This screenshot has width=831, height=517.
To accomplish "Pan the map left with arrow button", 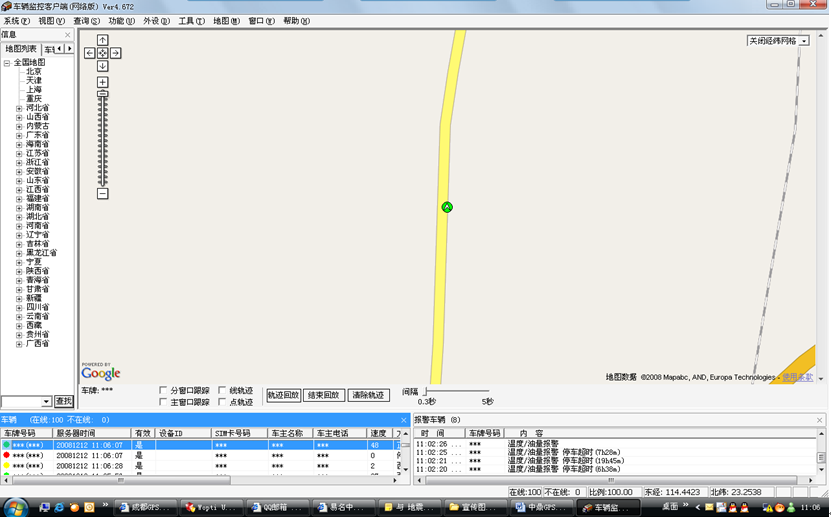I will pos(90,53).
